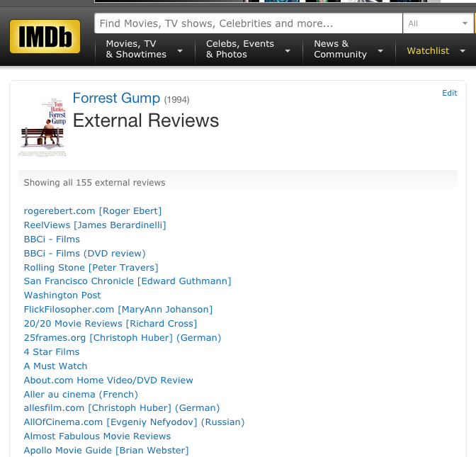
Task: Open the Apollo Movie Guide [Brian Webster] review
Action: click(x=106, y=451)
